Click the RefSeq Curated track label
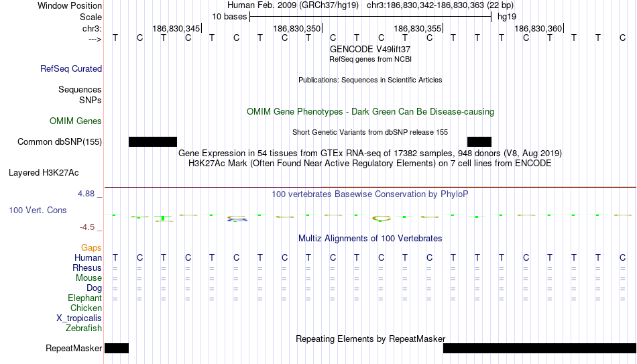Image resolution: width=637 pixels, height=364 pixels. (71, 68)
